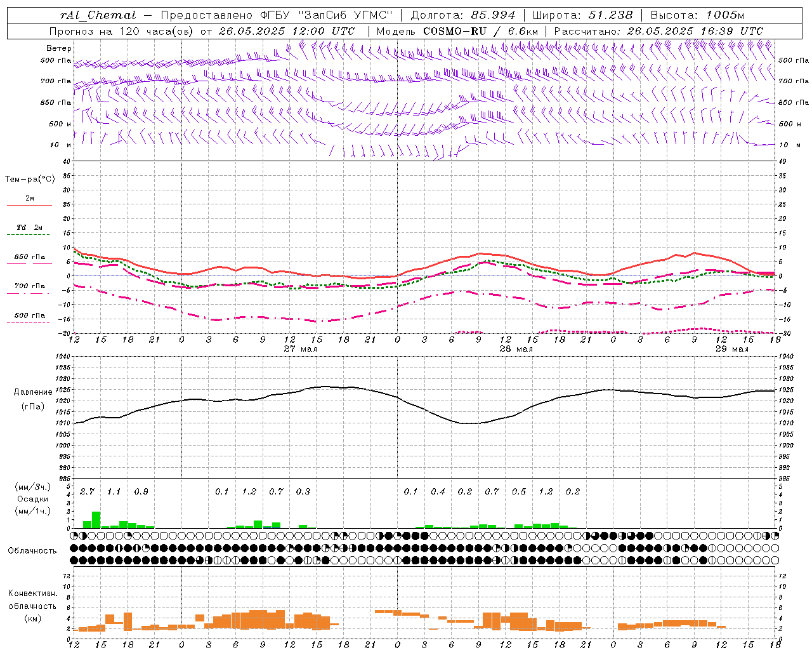Screen dimensions: 812x650
Task: Select the 0.9 precipitation total
Action: pyautogui.click(x=141, y=491)
